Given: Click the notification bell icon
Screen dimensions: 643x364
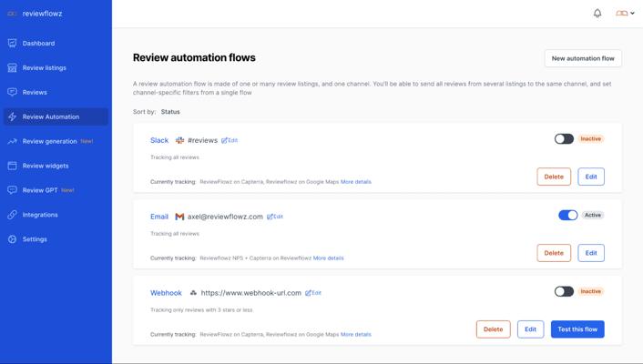Looking at the screenshot, I should pyautogui.click(x=597, y=14).
